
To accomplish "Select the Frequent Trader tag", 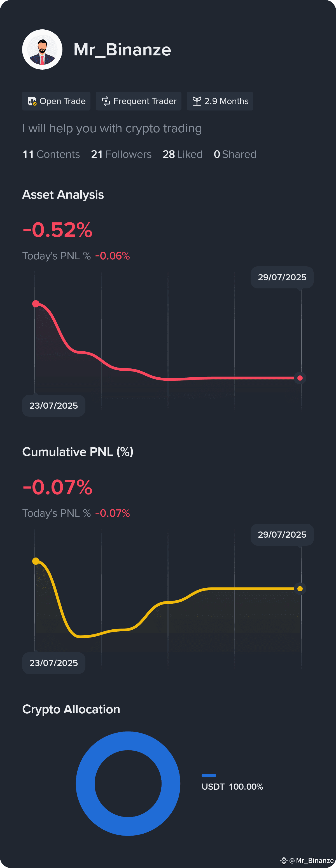I will [x=139, y=101].
